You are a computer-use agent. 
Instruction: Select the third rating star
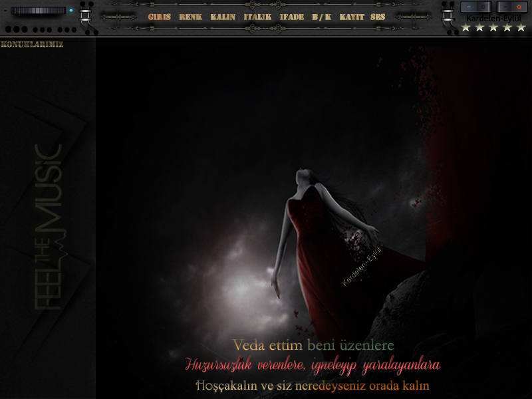pos(493,27)
